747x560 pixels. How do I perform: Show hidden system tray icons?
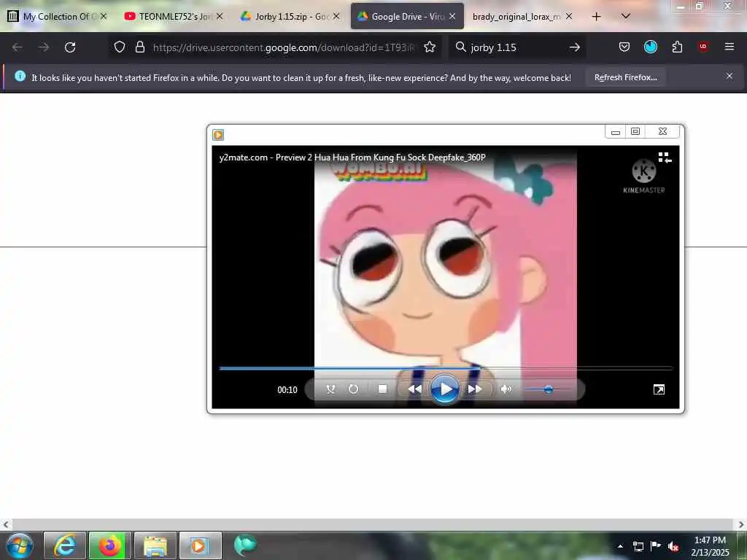[x=620, y=546]
